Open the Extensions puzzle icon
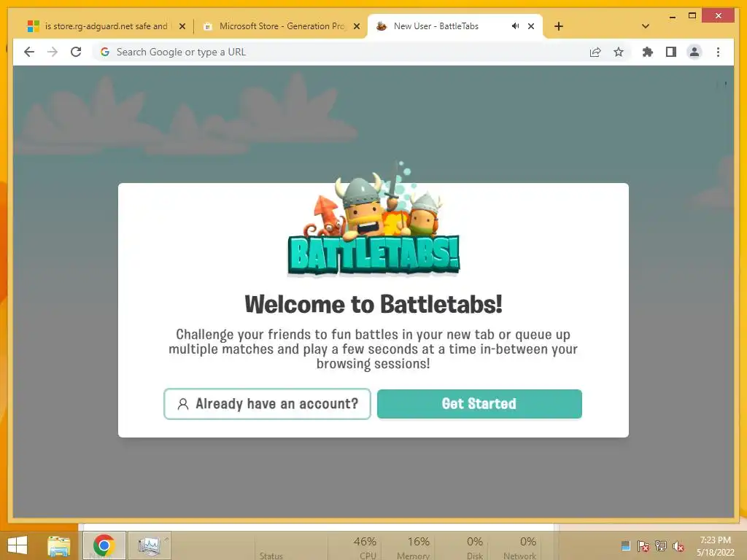747x560 pixels. pyautogui.click(x=648, y=52)
